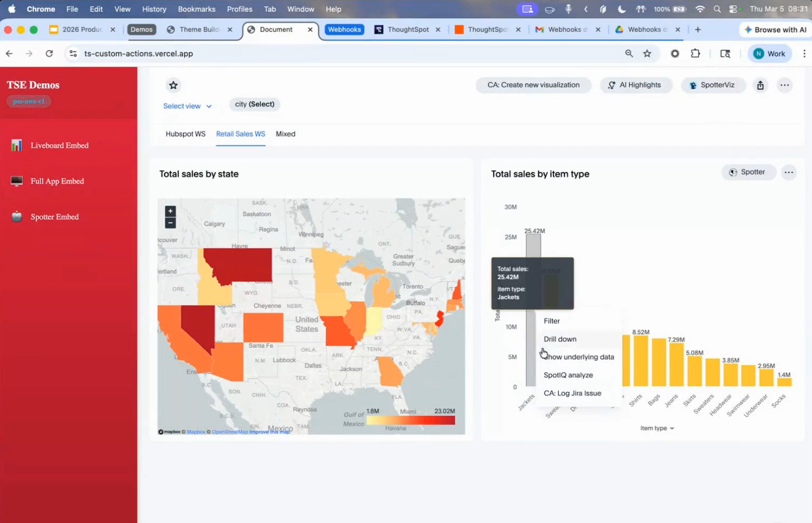Open the city filter selector
Screen dimensions: 812x523
[x=255, y=104]
